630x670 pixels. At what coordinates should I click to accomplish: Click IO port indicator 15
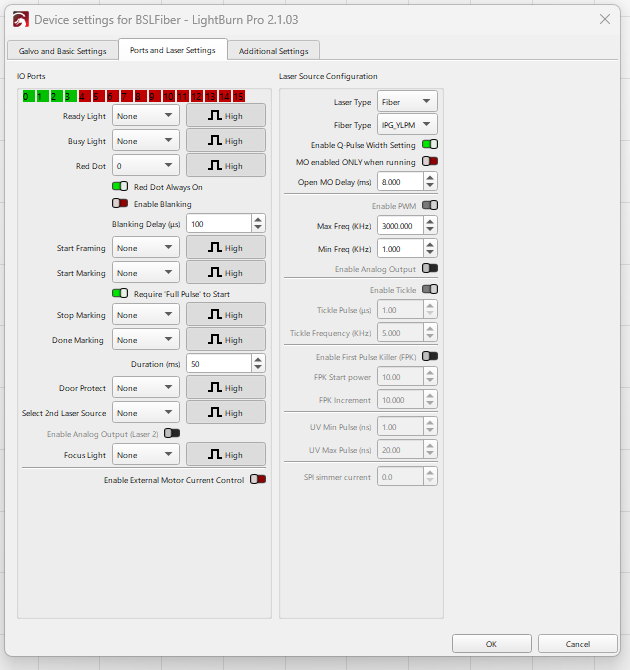coord(239,97)
